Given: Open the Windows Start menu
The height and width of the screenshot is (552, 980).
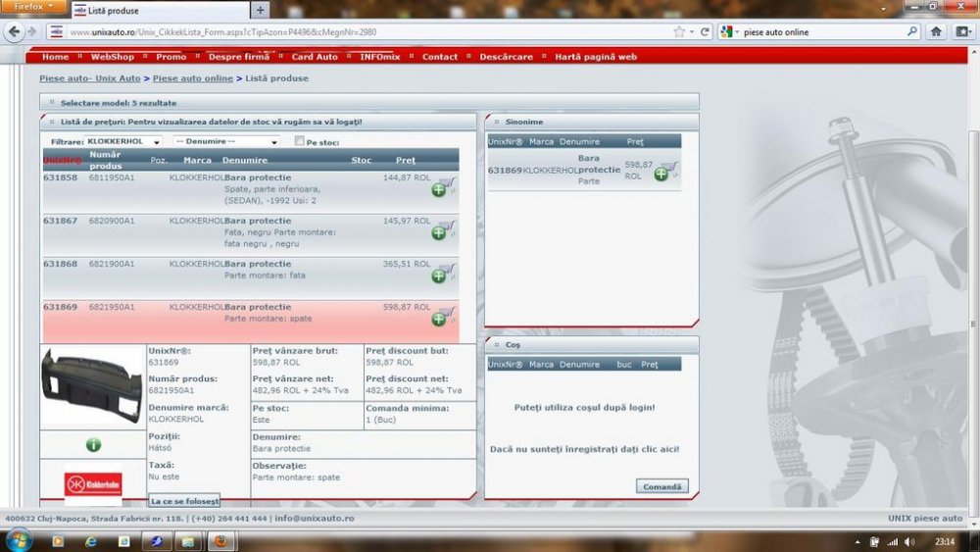Looking at the screenshot, I should [19, 540].
